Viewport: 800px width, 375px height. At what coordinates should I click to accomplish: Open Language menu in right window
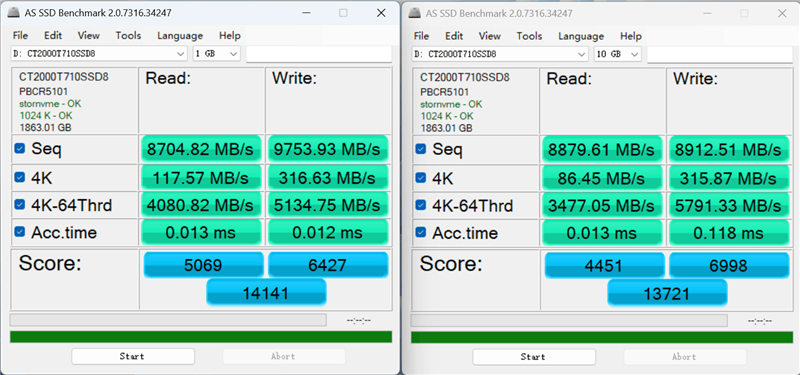581,36
